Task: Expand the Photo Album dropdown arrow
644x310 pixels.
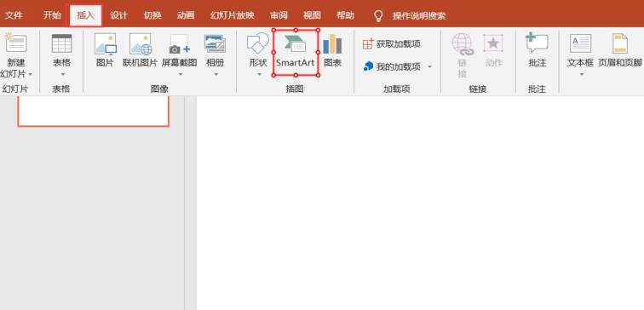Action: pyautogui.click(x=216, y=74)
